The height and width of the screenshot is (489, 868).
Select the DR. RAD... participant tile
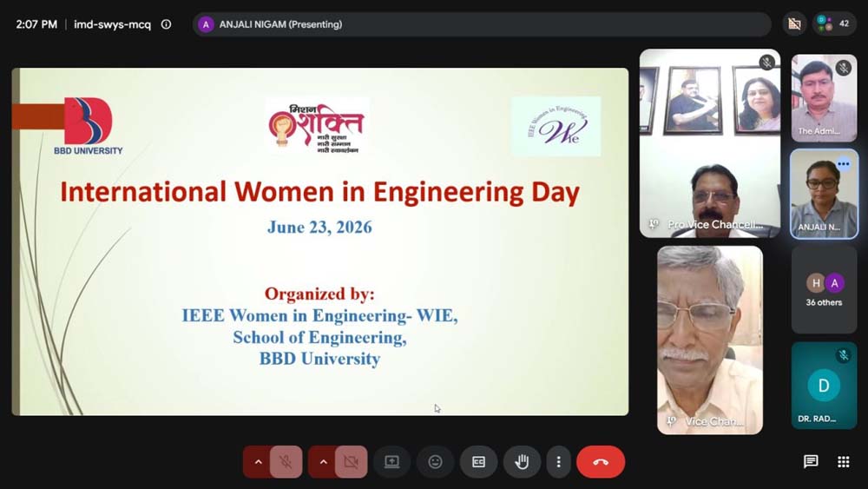tap(824, 386)
